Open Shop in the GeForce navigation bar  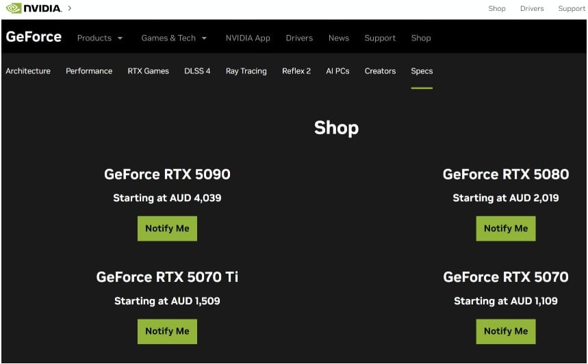pyautogui.click(x=421, y=38)
